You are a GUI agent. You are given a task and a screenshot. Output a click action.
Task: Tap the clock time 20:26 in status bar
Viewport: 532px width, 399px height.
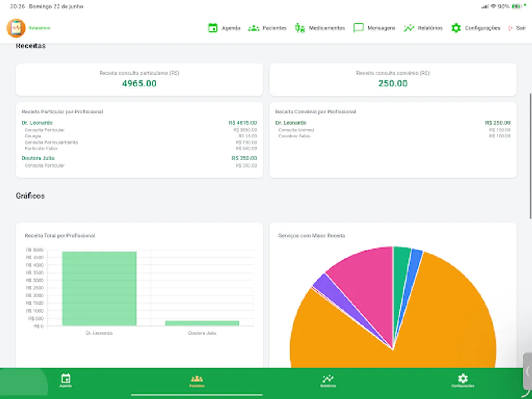point(17,7)
